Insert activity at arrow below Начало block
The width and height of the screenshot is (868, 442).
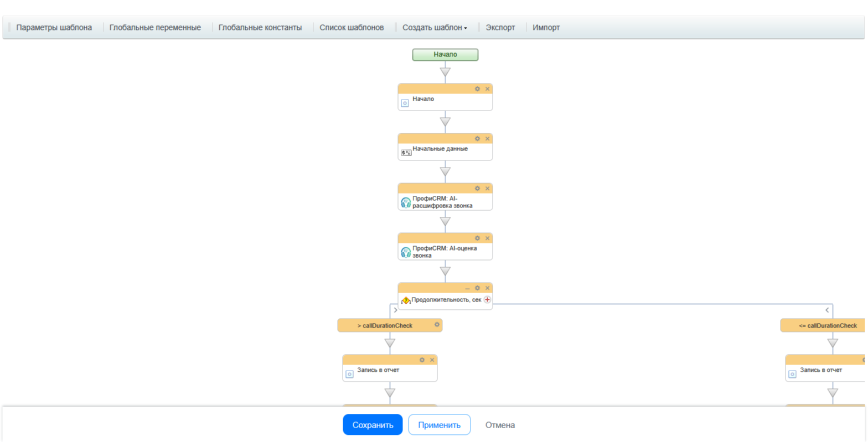[x=445, y=122]
